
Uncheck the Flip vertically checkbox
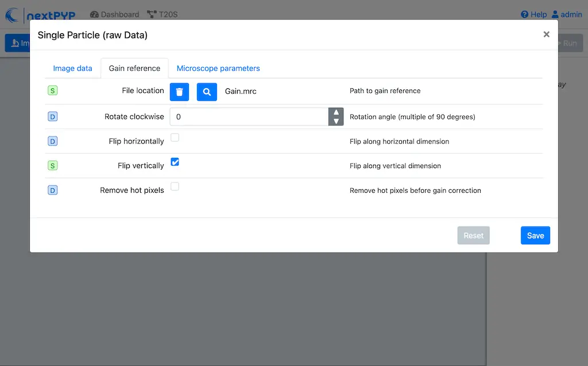coord(175,162)
